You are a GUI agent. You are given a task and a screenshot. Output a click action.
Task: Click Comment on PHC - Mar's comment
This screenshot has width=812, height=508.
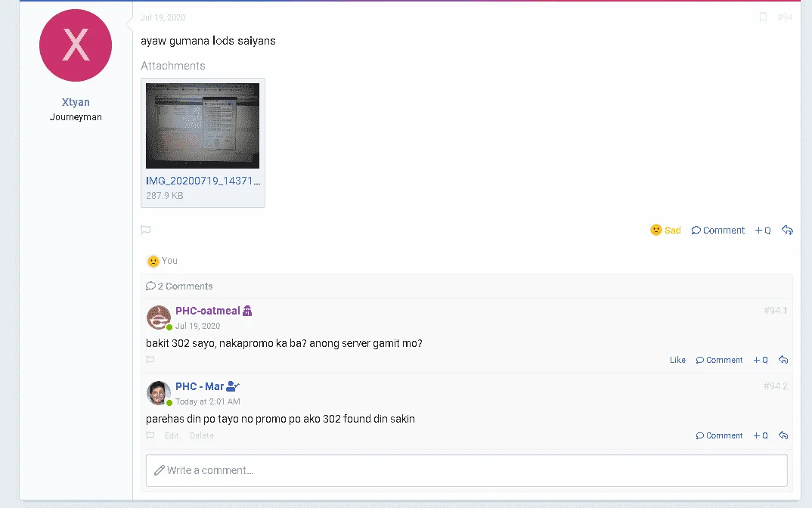tap(719, 435)
